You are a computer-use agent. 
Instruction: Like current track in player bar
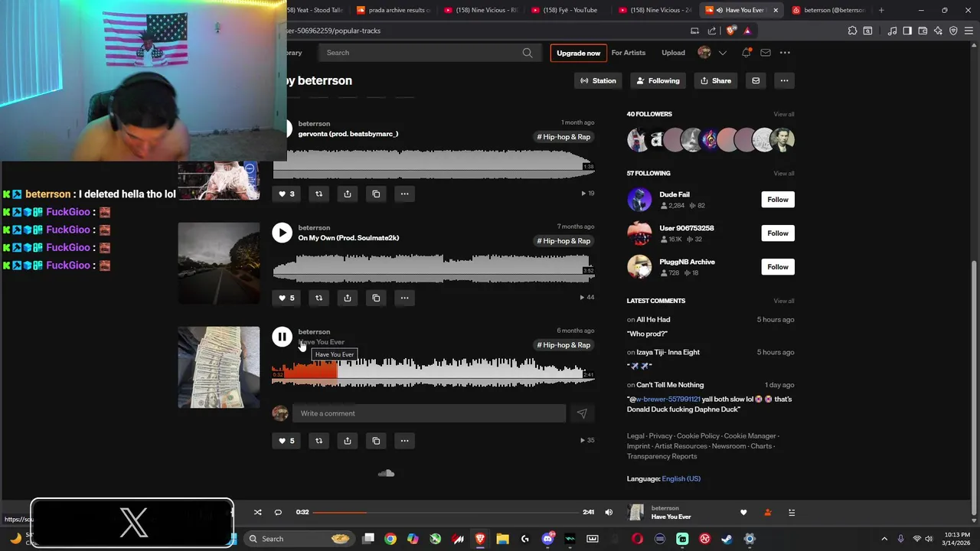pos(743,513)
